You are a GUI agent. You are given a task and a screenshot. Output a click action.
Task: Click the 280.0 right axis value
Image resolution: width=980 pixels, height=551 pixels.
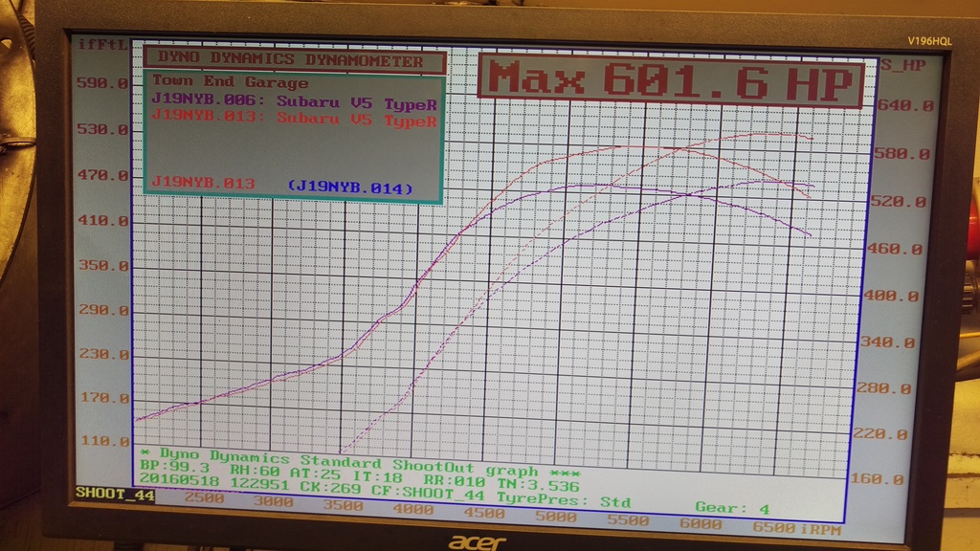coord(883,388)
